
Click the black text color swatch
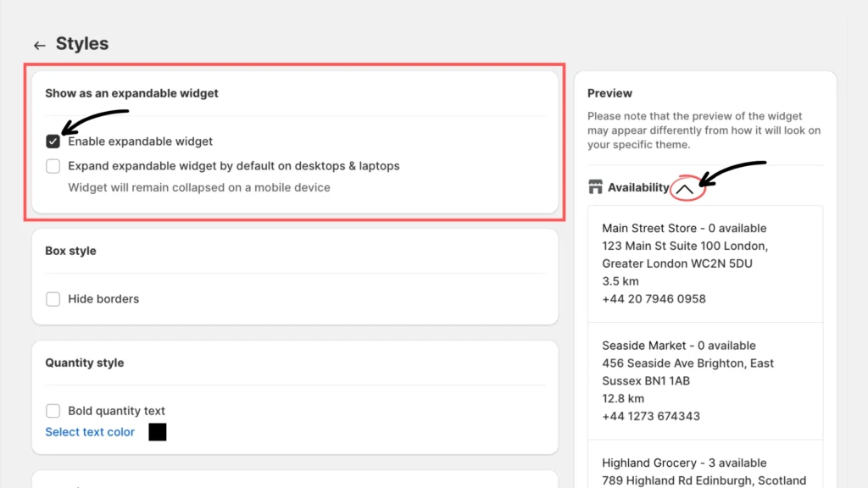158,432
